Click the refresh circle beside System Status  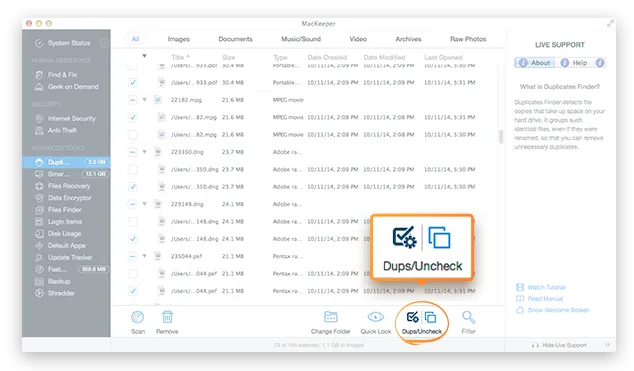tap(104, 43)
